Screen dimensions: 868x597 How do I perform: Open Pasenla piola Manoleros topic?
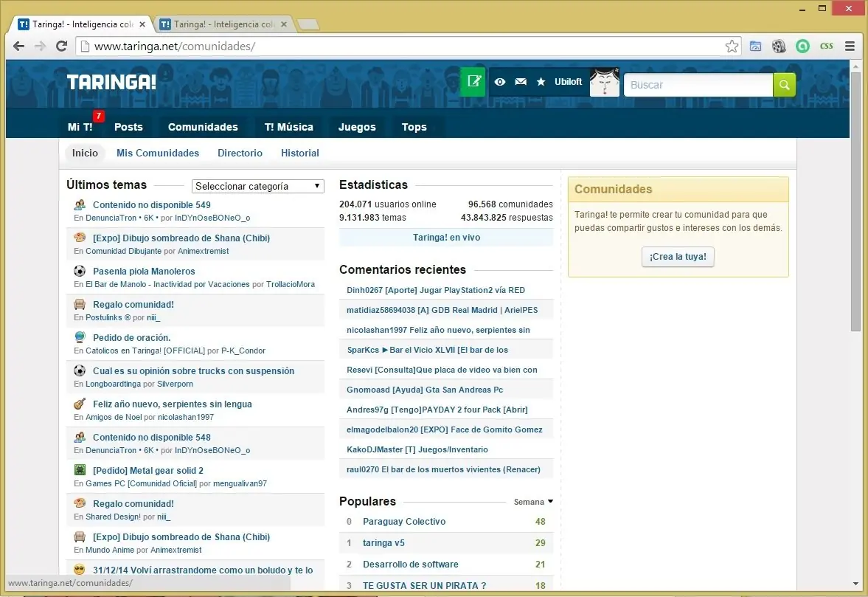[144, 272]
